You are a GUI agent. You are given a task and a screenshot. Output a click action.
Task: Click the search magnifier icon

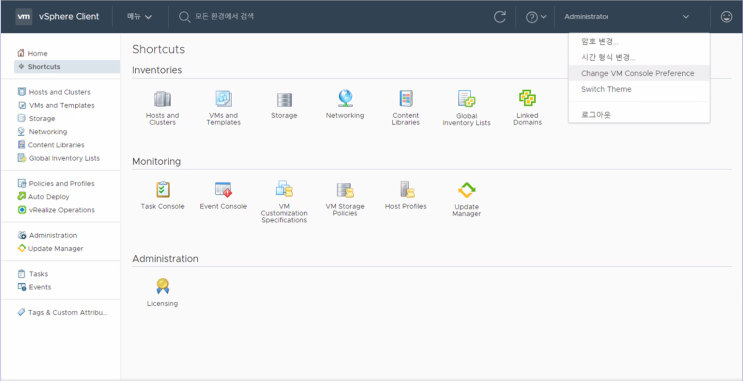184,17
